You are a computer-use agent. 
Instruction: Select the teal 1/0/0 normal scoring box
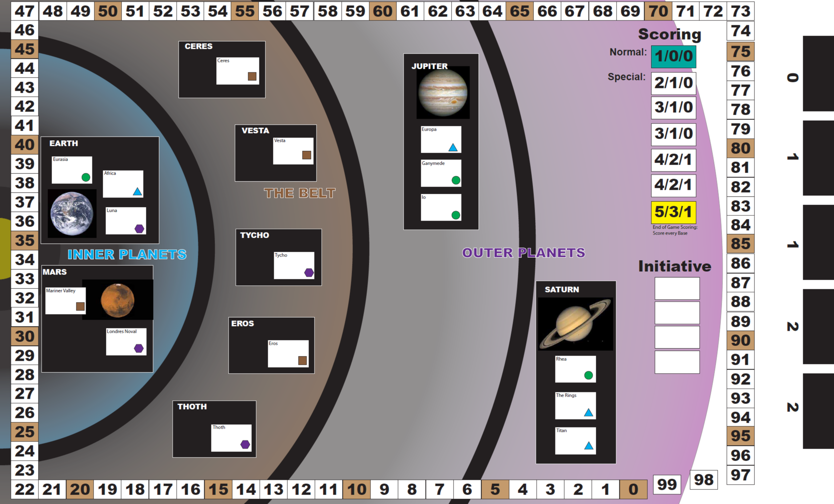[x=674, y=56]
